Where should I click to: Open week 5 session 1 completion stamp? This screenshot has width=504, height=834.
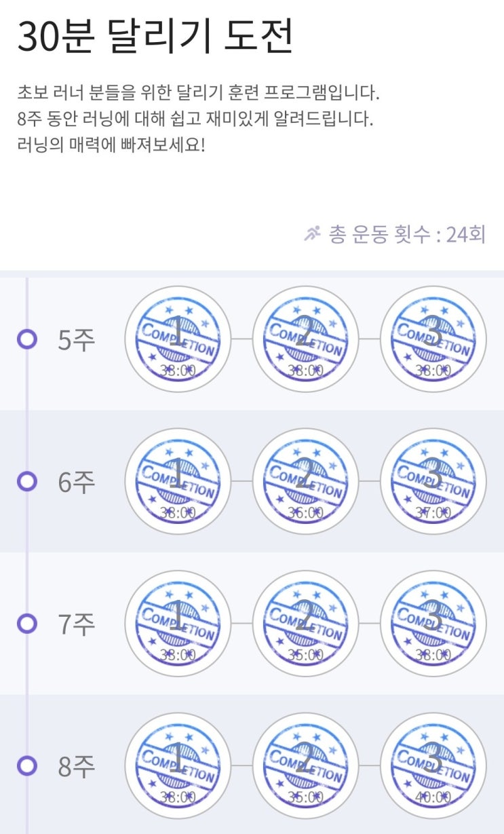(178, 339)
